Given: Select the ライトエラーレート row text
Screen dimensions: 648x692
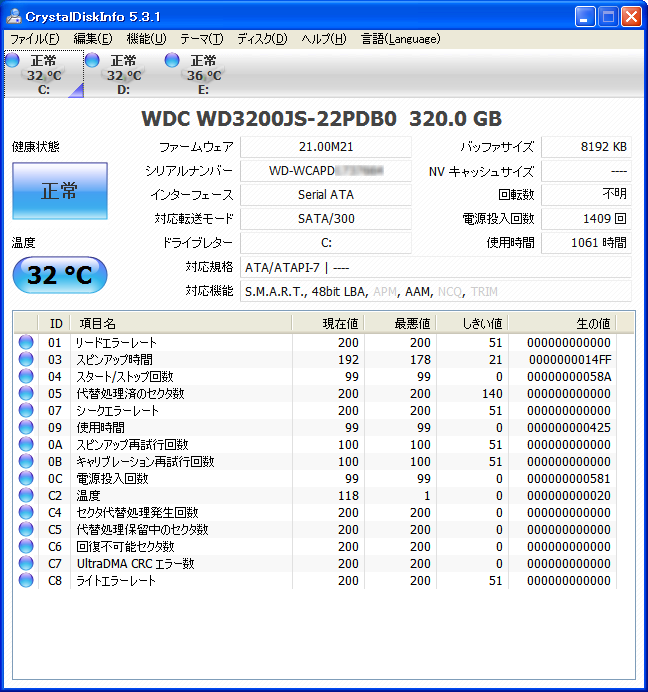Looking at the screenshot, I should coord(116,581).
